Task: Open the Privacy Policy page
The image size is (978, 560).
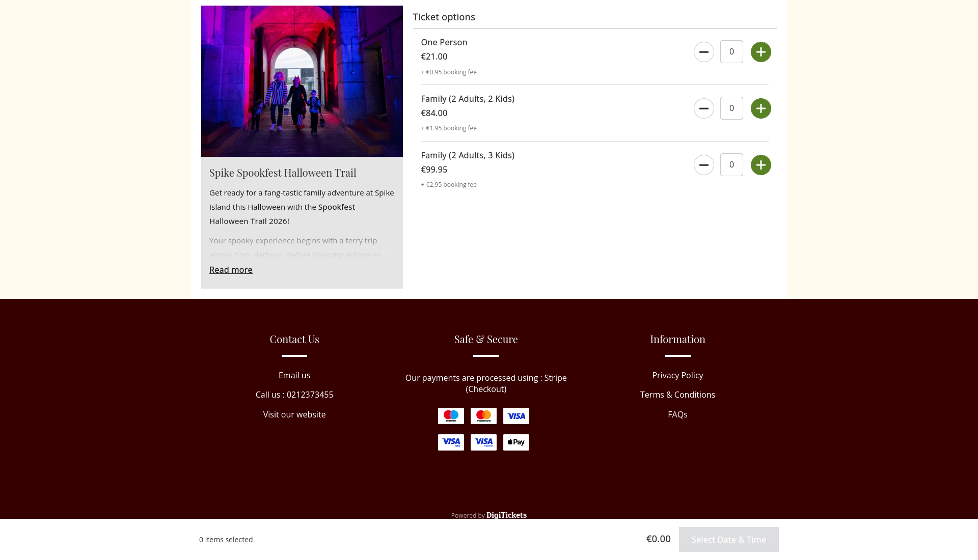Action: pyautogui.click(x=677, y=375)
